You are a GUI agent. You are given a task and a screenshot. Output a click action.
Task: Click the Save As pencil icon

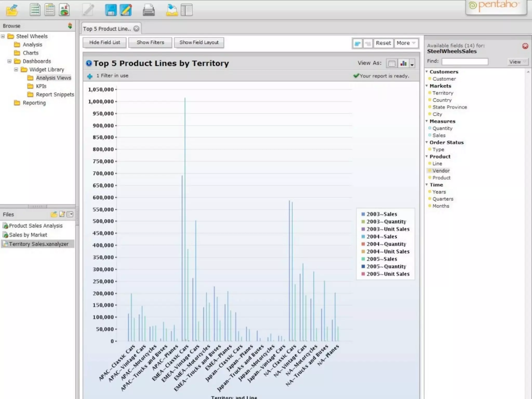pyautogui.click(x=126, y=10)
